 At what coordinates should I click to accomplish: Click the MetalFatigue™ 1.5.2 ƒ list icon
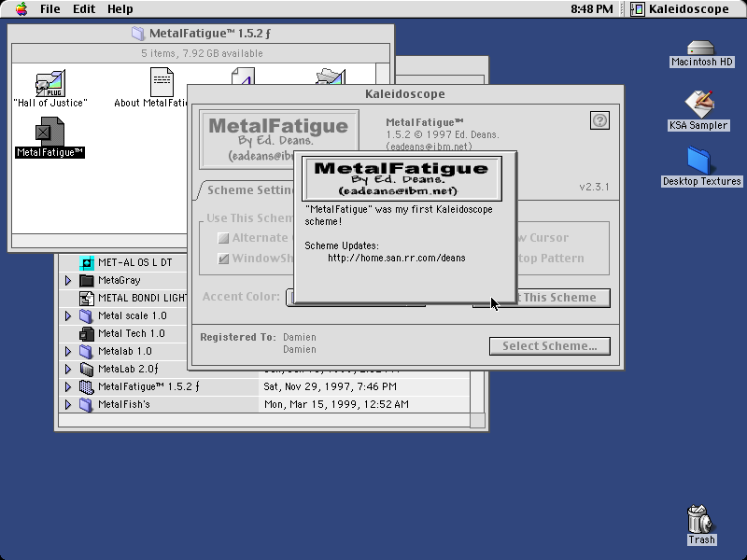(87, 386)
